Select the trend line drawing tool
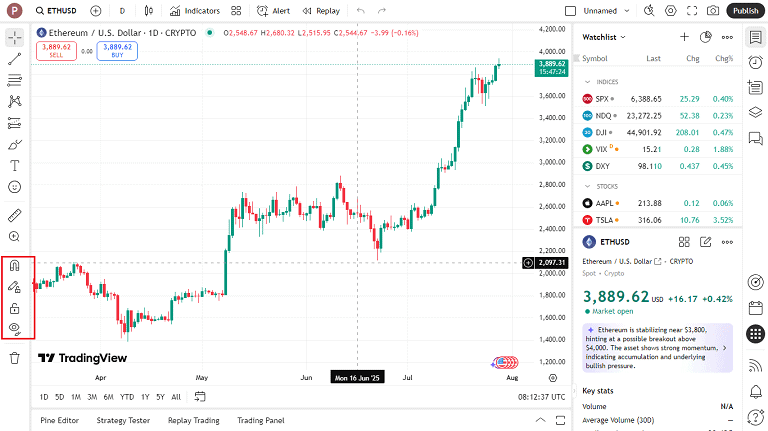 pos(14,59)
